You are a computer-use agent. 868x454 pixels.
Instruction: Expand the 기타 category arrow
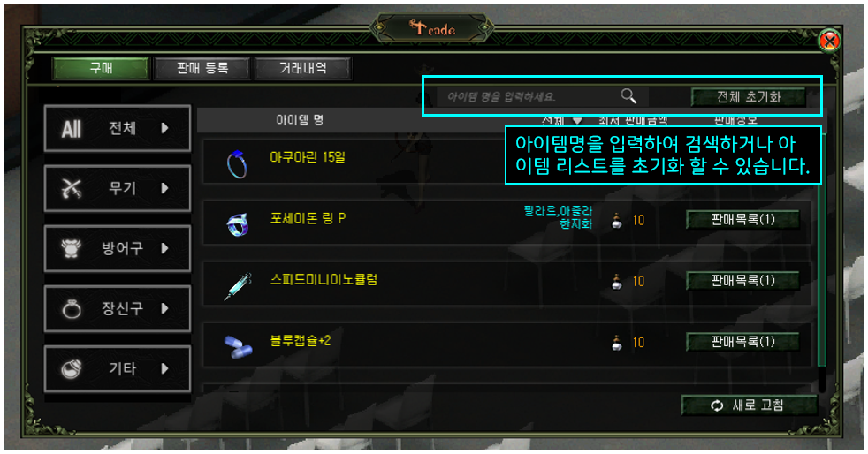click(x=164, y=369)
